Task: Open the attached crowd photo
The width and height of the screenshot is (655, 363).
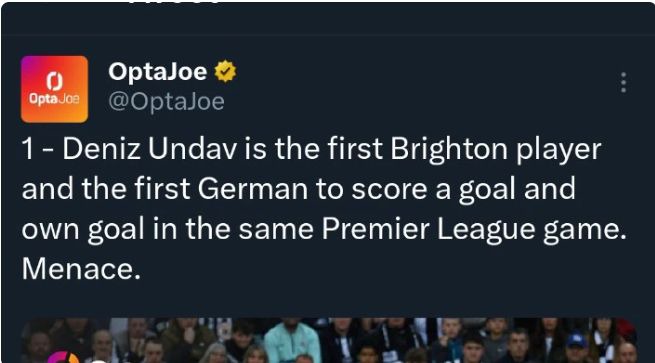Action: click(x=329, y=340)
